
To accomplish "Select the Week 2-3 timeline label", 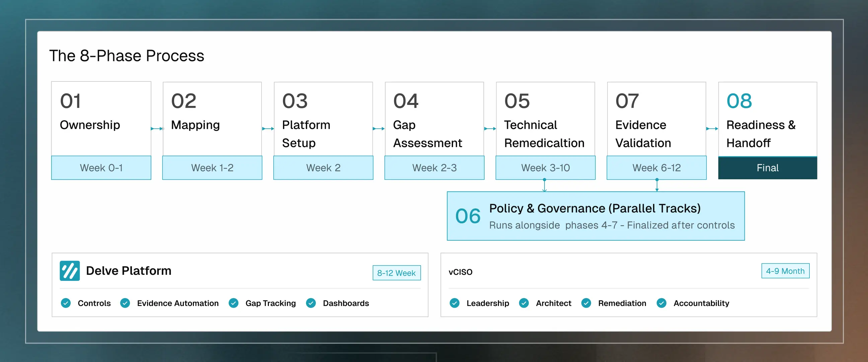I will pos(434,168).
